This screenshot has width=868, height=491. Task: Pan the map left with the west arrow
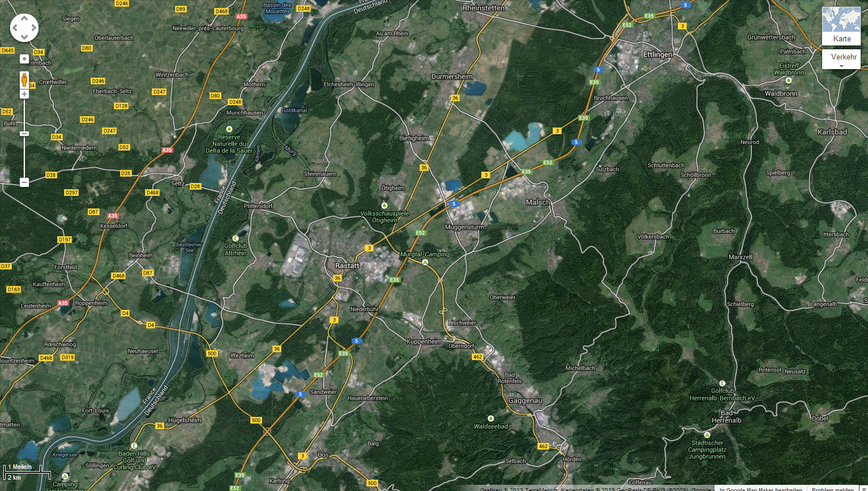click(15, 28)
